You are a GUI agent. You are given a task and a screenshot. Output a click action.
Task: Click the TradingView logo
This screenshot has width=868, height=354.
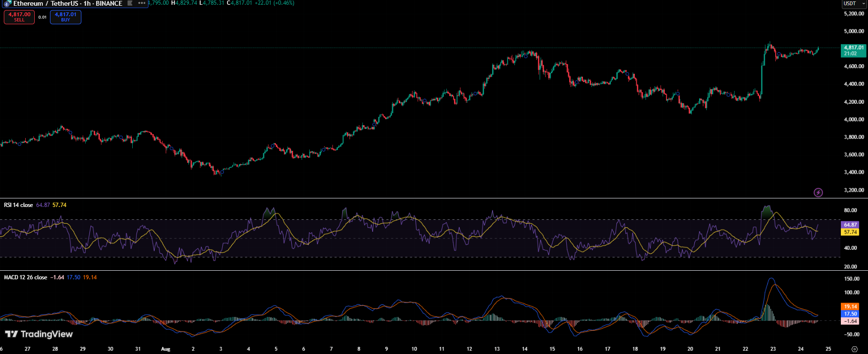[x=39, y=334]
